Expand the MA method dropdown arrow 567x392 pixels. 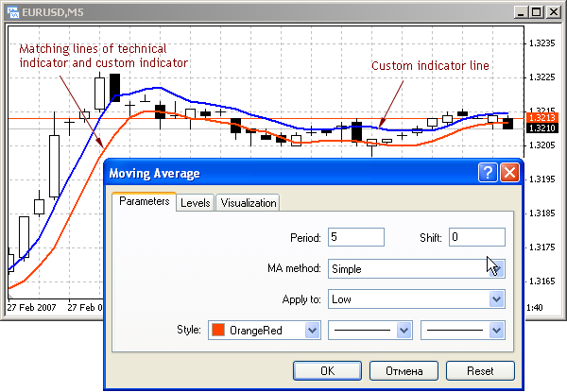(497, 269)
